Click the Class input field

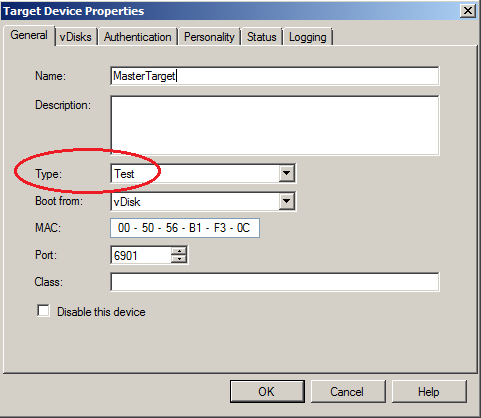tap(275, 282)
